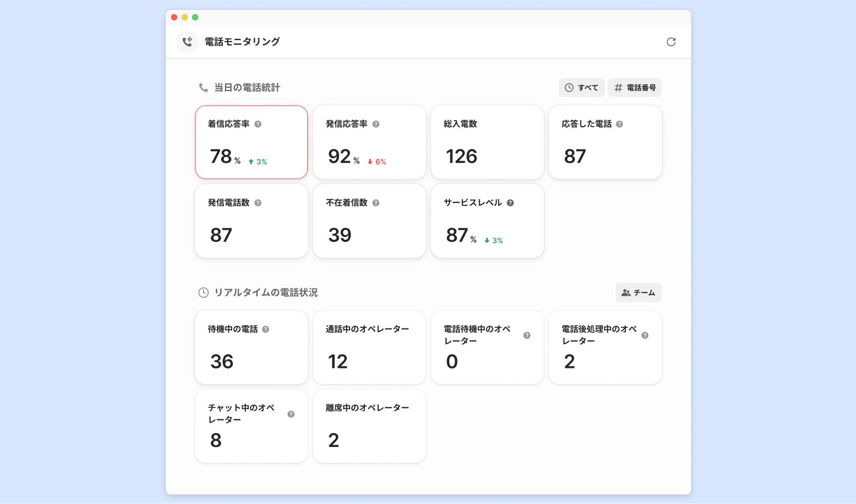
Task: Click help icon next to 着信応答率
Action: [258, 124]
